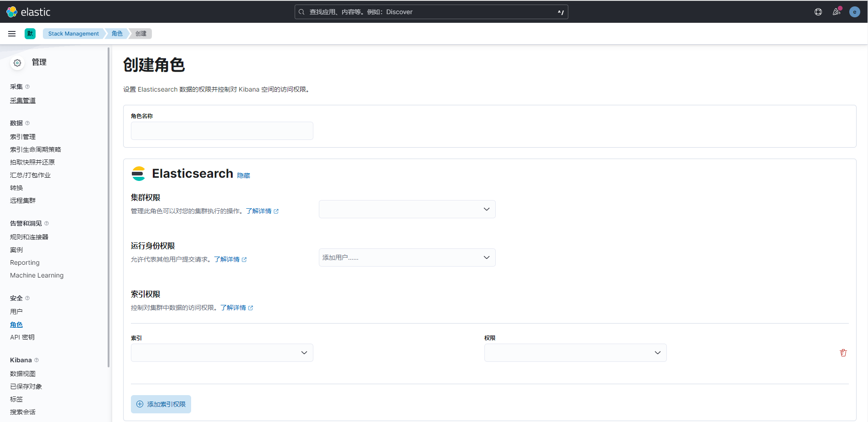Open the newsfeed notifications icon

(x=837, y=12)
